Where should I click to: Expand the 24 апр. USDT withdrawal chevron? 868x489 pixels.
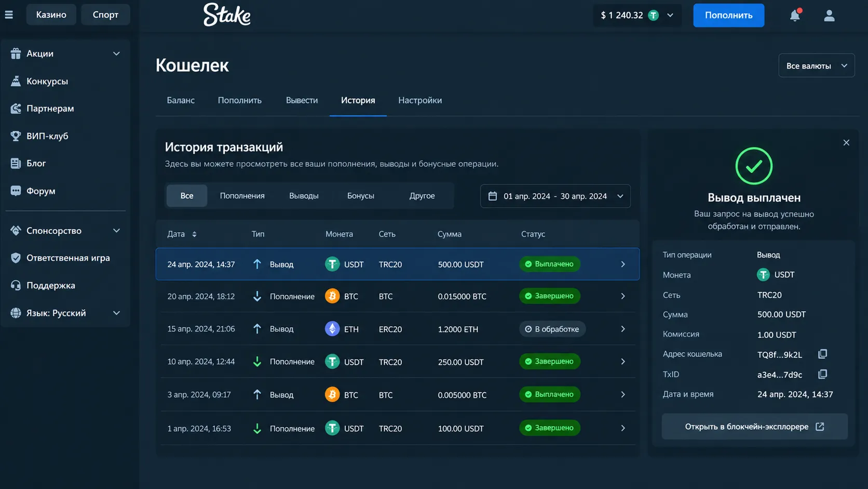coord(623,264)
